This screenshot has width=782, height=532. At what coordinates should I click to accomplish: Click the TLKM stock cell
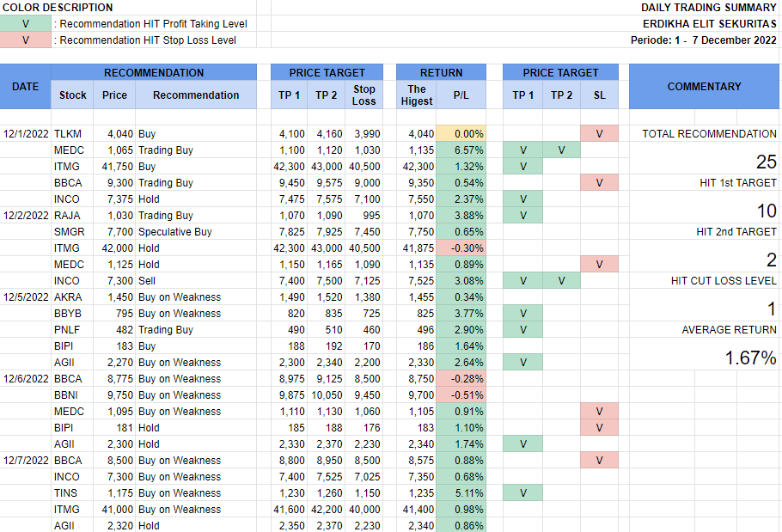[70, 134]
